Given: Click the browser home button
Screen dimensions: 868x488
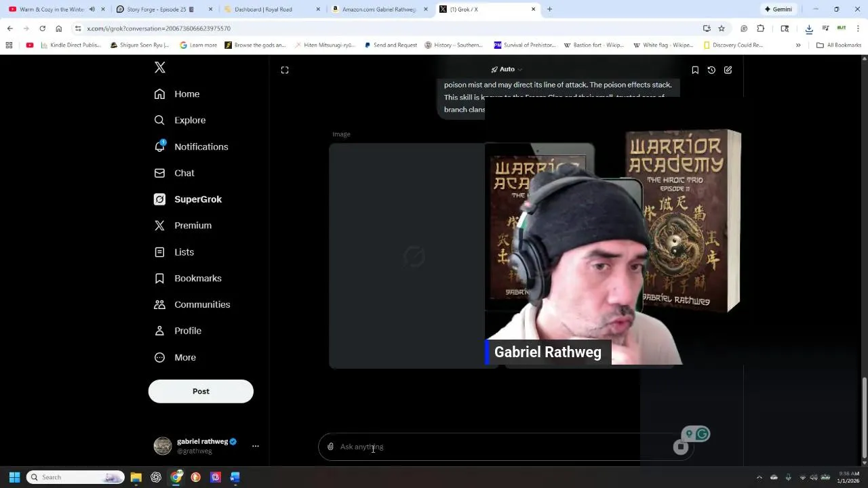Looking at the screenshot, I should [x=59, y=28].
